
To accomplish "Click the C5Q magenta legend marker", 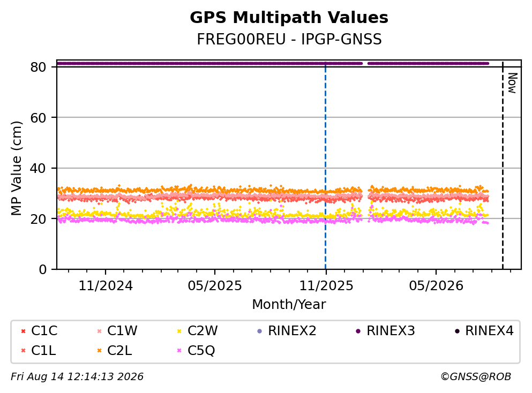I will point(179,351).
